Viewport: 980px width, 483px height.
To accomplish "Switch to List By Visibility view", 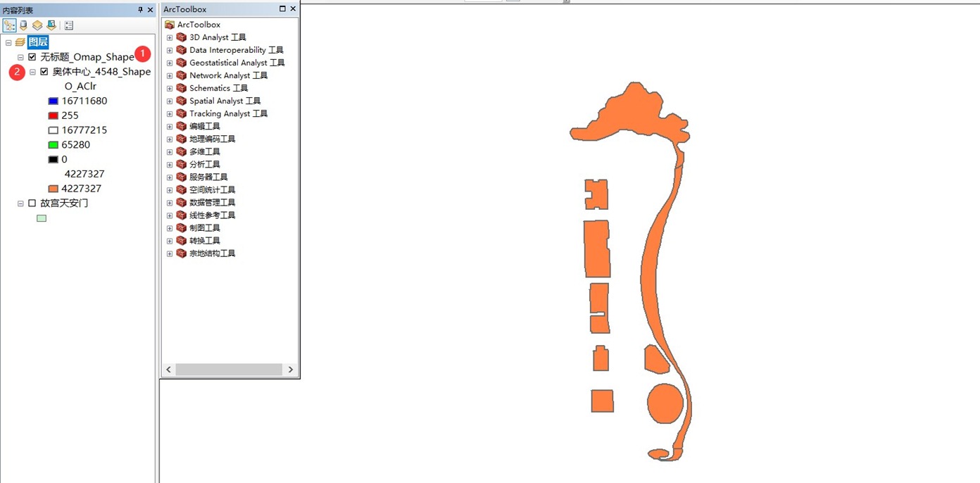I will pyautogui.click(x=37, y=25).
